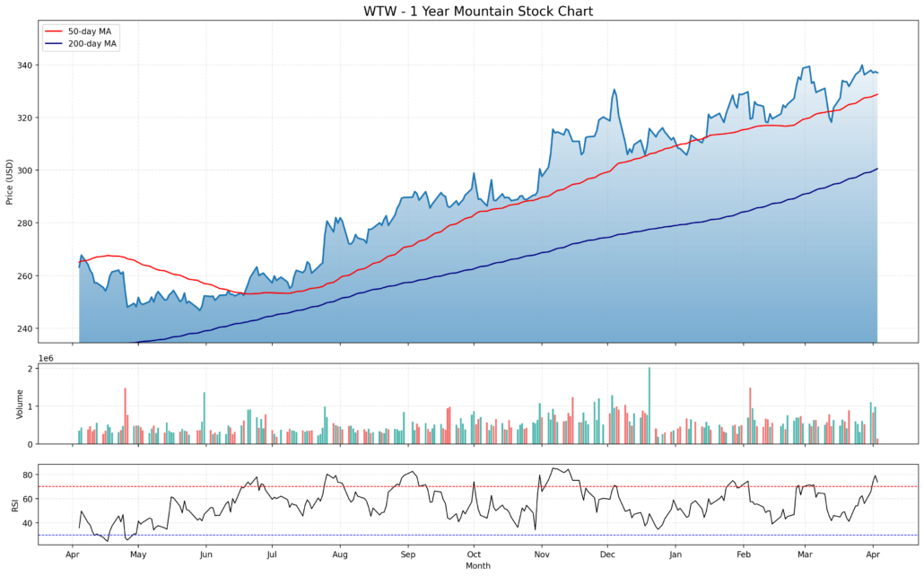Select the "50-day MA" legend label
This screenshot has height=576, width=924.
(90, 31)
